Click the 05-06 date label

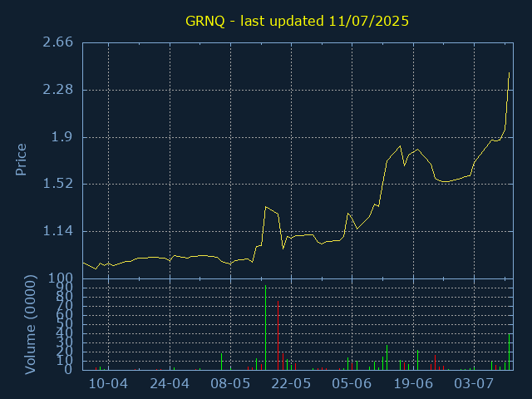tap(352, 384)
